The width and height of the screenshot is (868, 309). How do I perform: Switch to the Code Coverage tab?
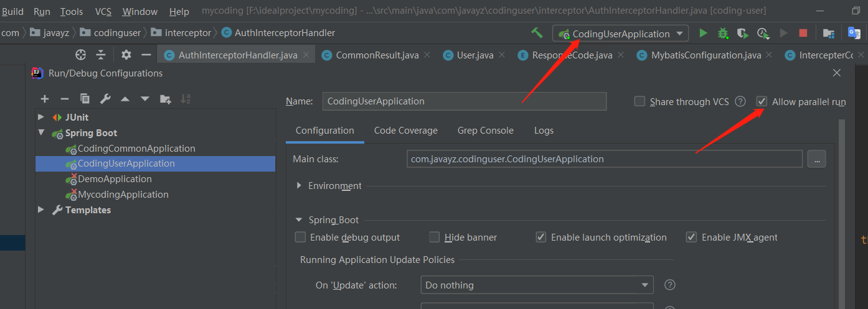pyautogui.click(x=406, y=131)
